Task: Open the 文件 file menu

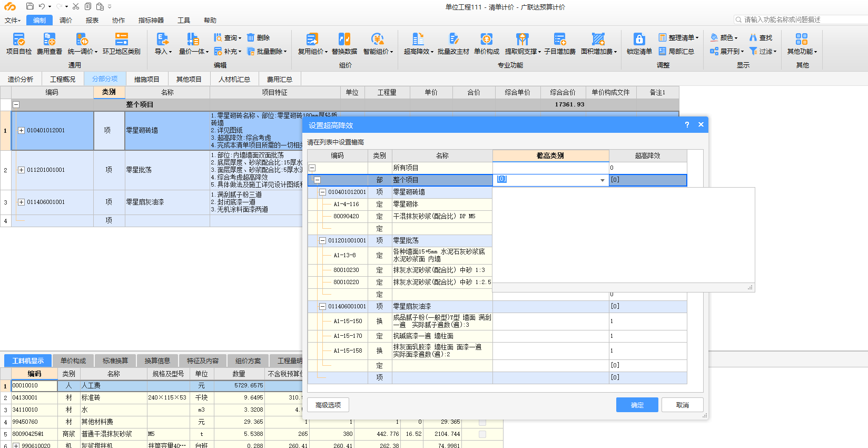Action: 12,20
